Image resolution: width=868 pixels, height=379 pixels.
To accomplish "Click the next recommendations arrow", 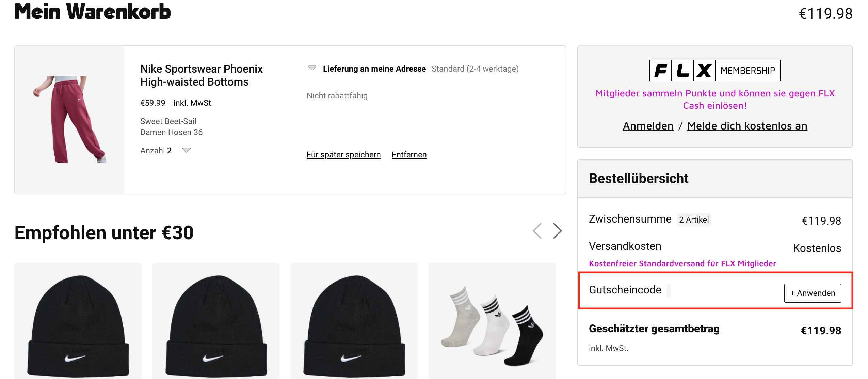I will pos(557,231).
